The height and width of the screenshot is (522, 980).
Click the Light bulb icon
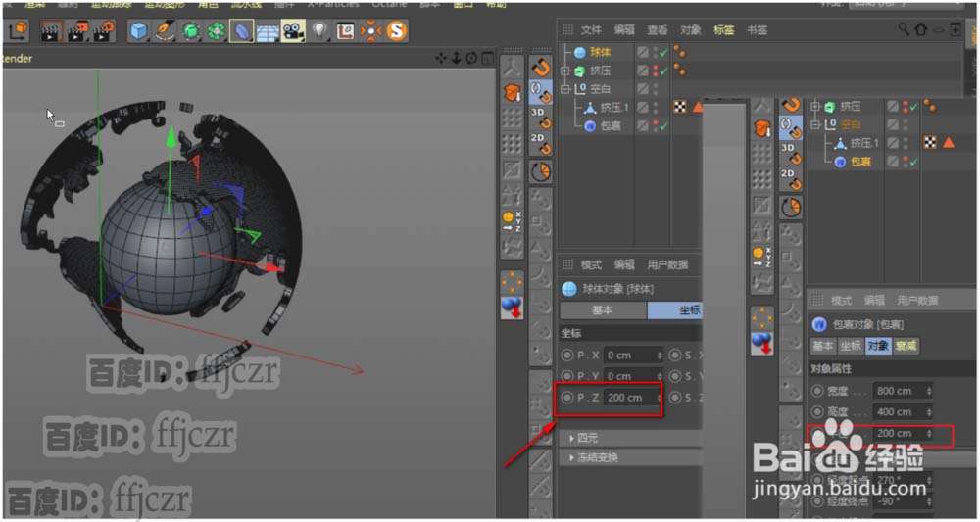[x=318, y=32]
